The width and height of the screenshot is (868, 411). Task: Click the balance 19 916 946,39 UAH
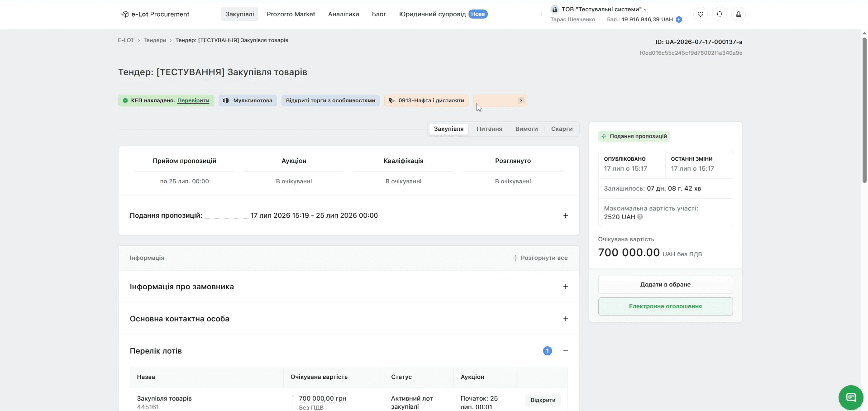[647, 19]
